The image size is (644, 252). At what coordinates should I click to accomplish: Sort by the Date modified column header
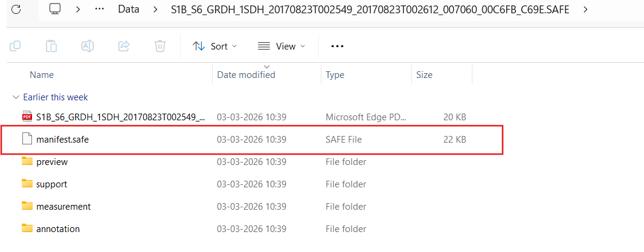[x=246, y=75]
